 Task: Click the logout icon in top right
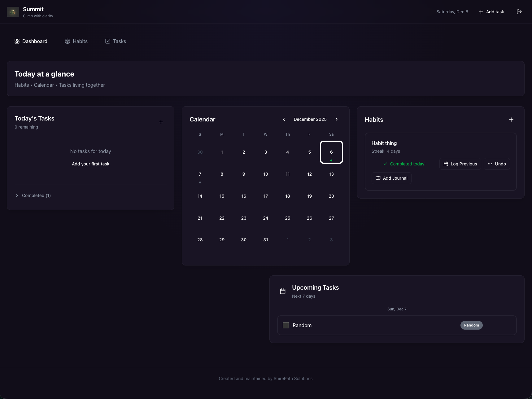tap(520, 11)
